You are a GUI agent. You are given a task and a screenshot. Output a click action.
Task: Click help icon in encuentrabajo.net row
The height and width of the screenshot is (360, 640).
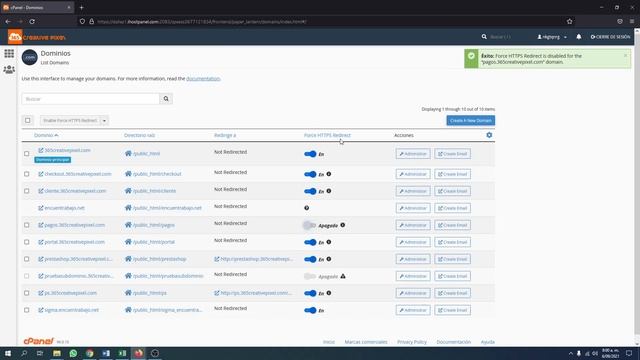click(x=307, y=208)
